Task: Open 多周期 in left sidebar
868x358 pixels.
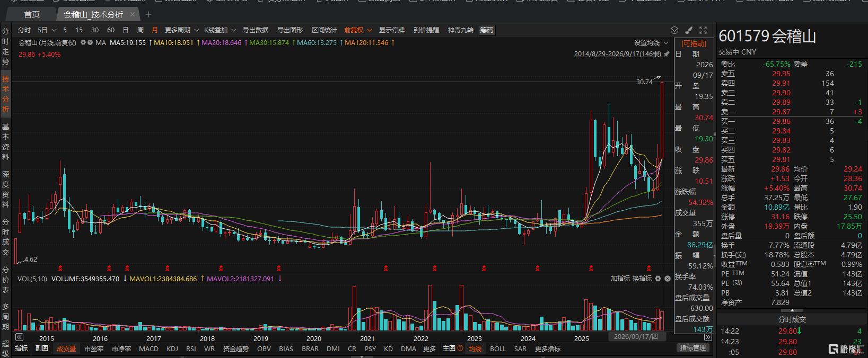Action: tap(5, 317)
